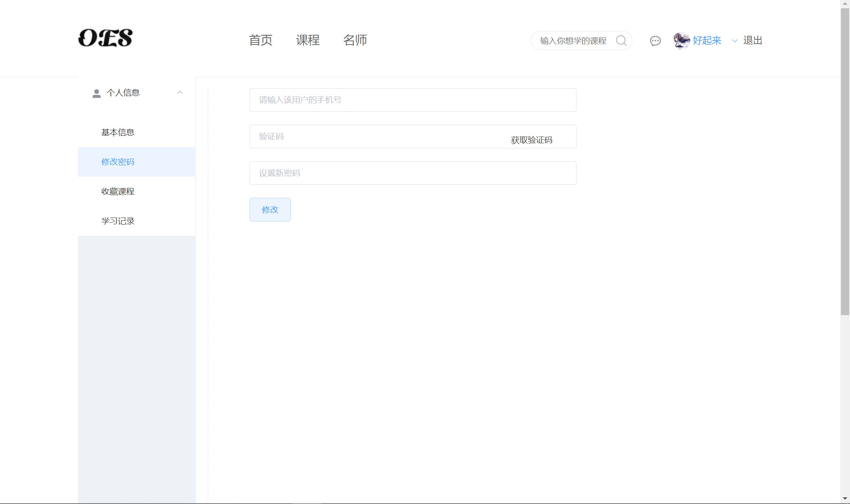Select 基本信息 in the sidebar
Image resolution: width=850 pixels, height=504 pixels.
coord(118,133)
